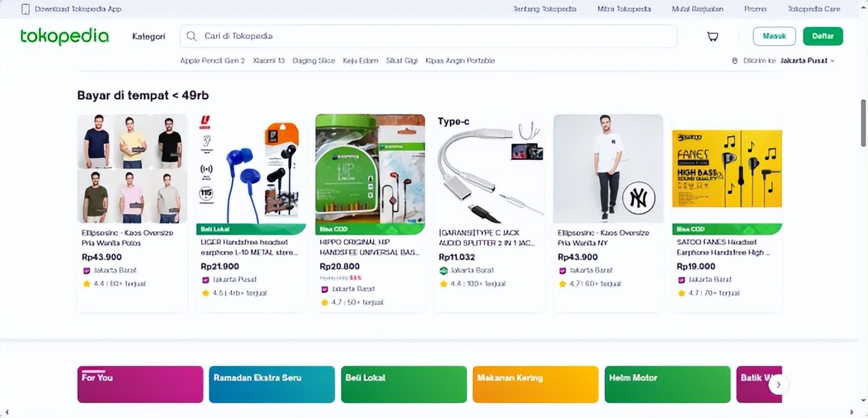Click the search magnifier icon
This screenshot has width=868, height=418.
click(192, 36)
